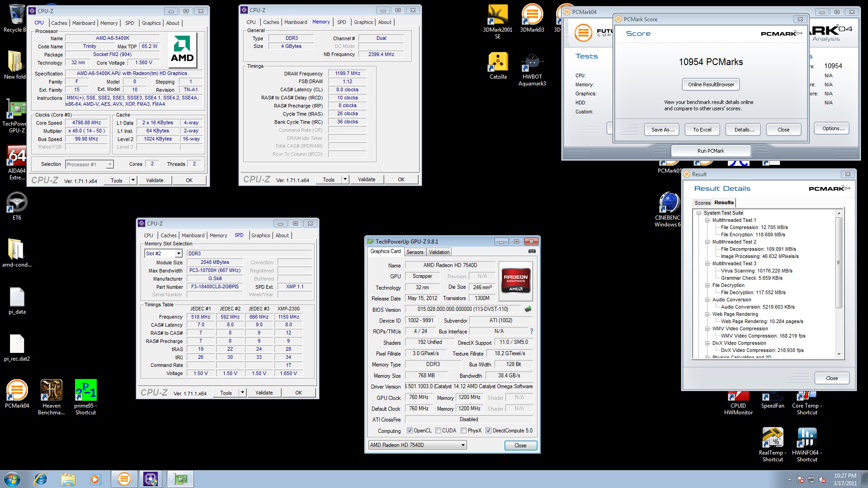Screen dimensions: 868x488
Task: Open the HWBOT Aquamark3 desktop shortcut
Action: pyautogui.click(x=532, y=69)
